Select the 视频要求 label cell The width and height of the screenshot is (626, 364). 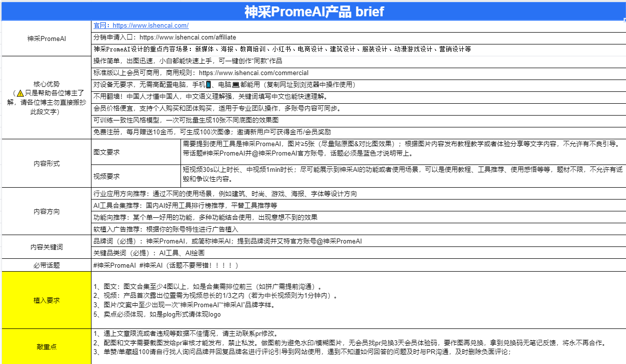[x=136, y=176]
